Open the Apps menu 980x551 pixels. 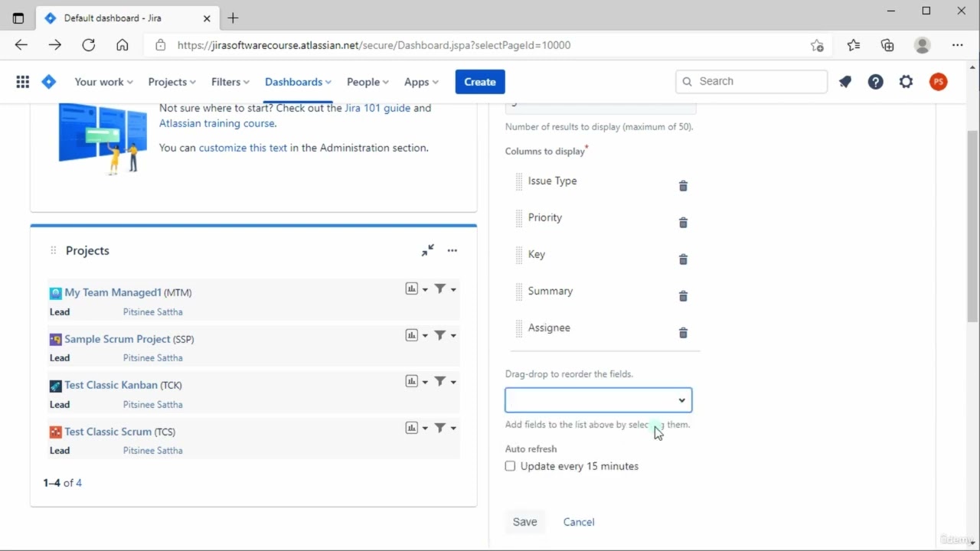pyautogui.click(x=421, y=82)
